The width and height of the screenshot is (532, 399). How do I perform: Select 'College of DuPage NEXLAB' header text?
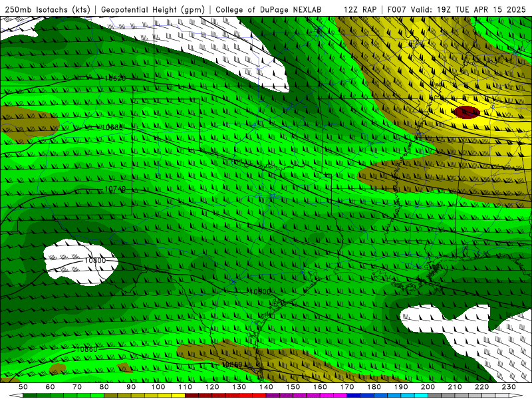click(268, 9)
